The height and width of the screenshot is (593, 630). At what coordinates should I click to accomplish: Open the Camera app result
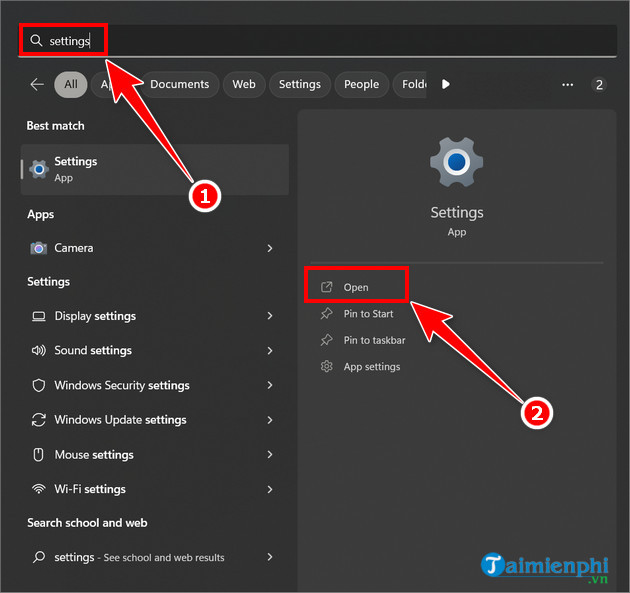coord(155,248)
